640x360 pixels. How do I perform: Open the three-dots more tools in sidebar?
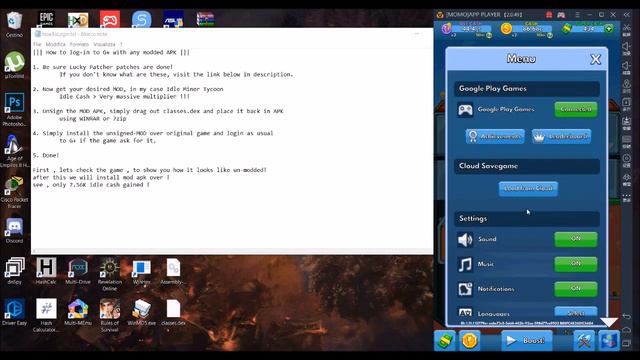click(x=627, y=196)
